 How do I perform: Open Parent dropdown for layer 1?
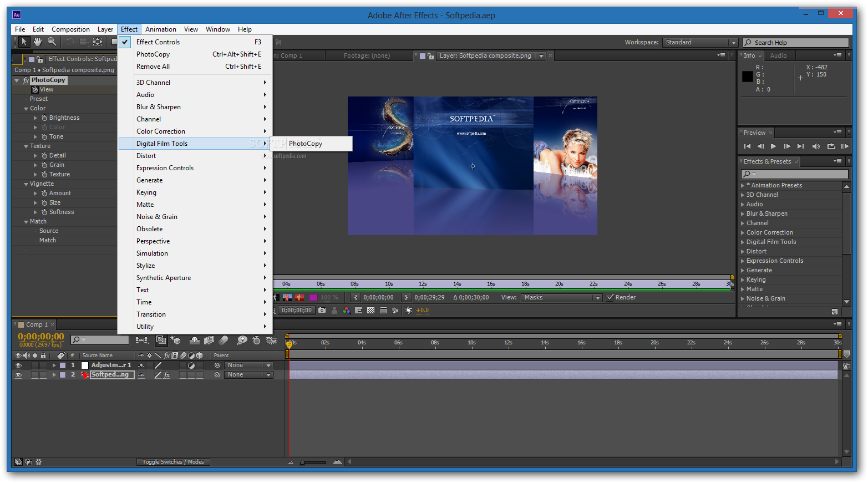click(248, 365)
